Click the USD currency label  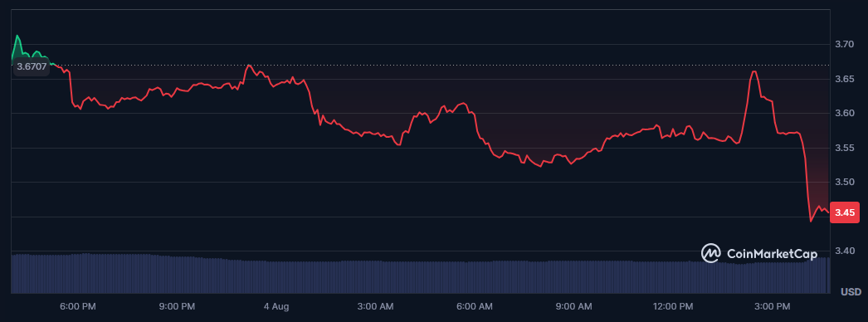tap(851, 291)
